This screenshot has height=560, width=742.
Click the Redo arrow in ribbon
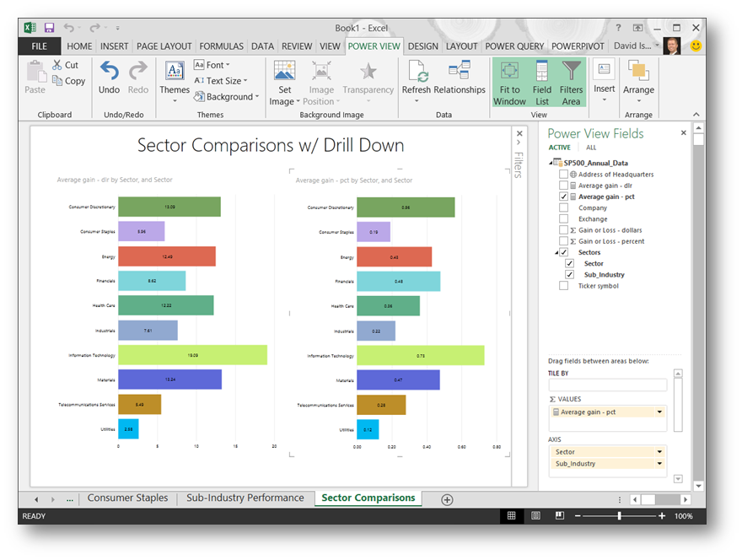coord(137,71)
